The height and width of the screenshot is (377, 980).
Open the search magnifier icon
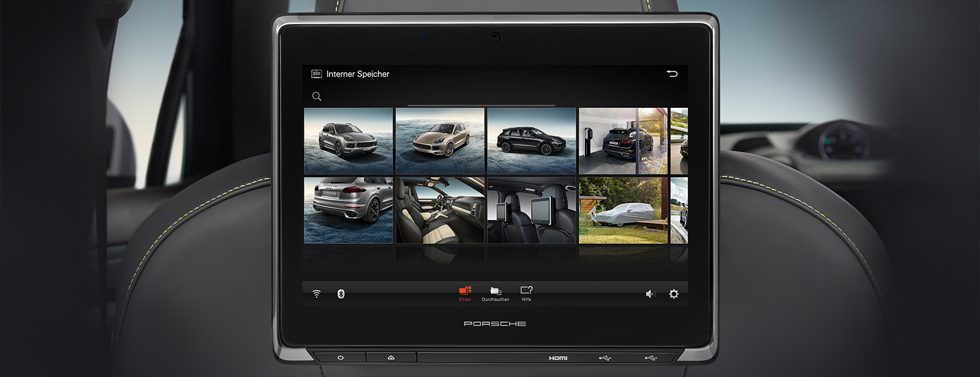pyautogui.click(x=317, y=96)
